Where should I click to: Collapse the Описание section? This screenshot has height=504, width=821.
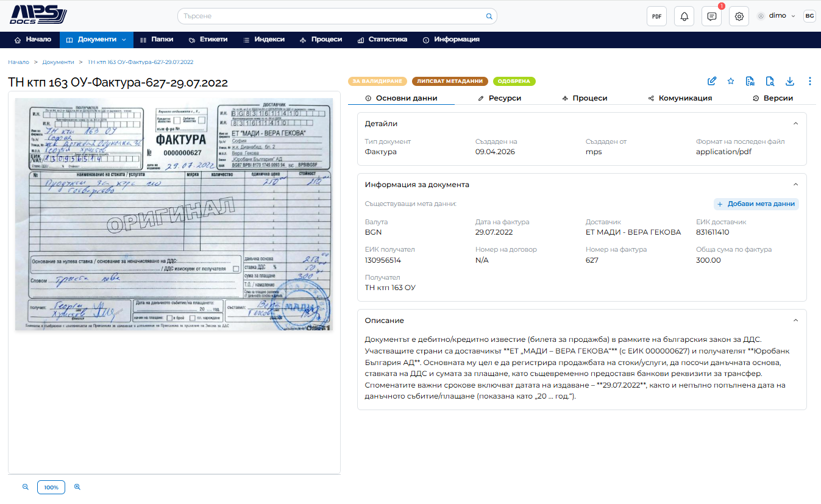click(795, 320)
